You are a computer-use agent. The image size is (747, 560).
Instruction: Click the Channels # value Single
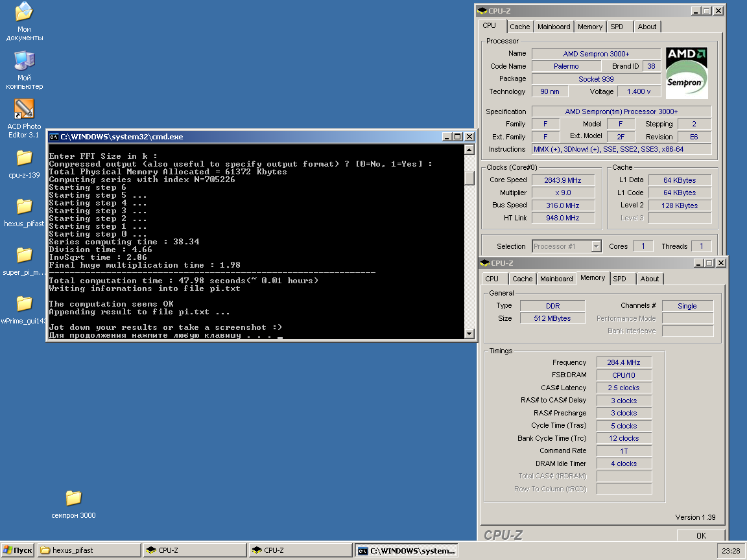[687, 306]
